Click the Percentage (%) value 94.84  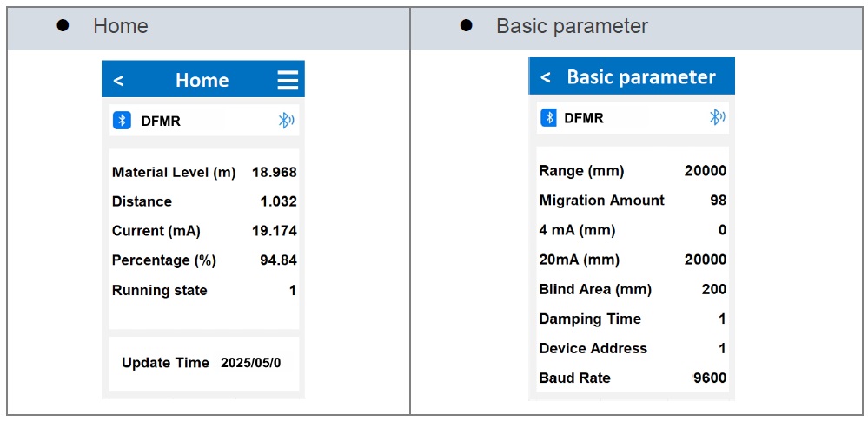278,260
